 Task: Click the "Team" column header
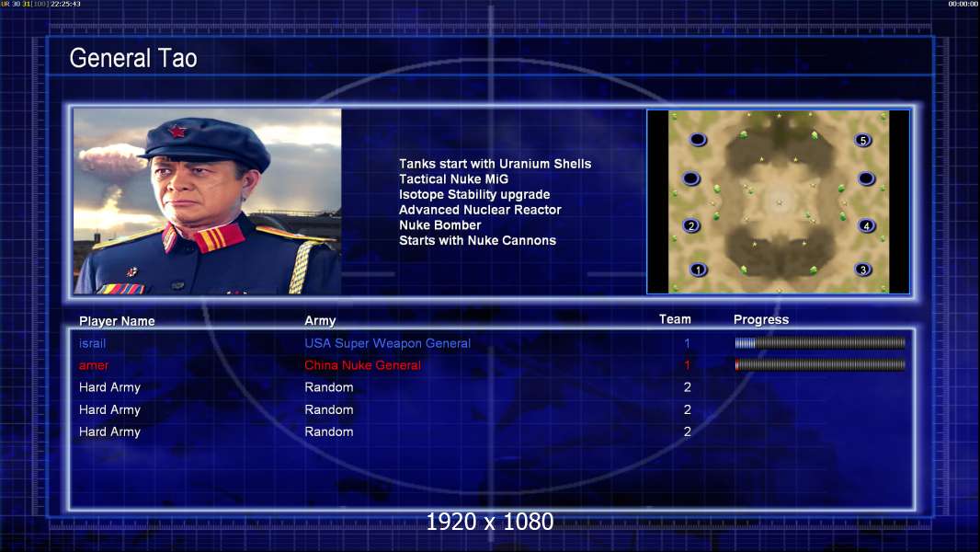tap(675, 319)
